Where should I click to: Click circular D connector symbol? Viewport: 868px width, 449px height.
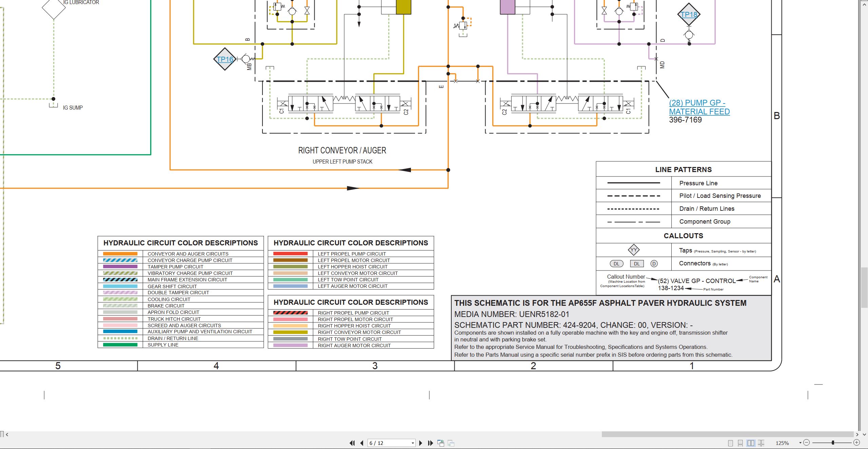click(x=654, y=264)
